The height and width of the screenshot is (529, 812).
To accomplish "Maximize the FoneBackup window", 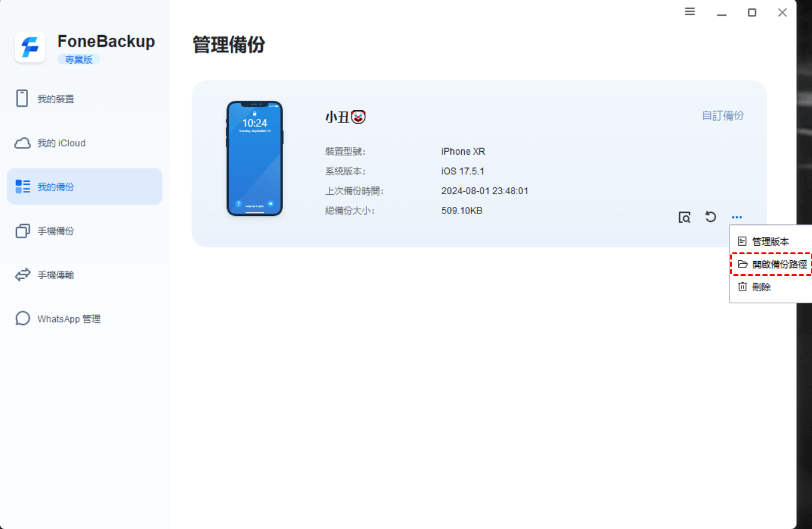I will (x=752, y=12).
